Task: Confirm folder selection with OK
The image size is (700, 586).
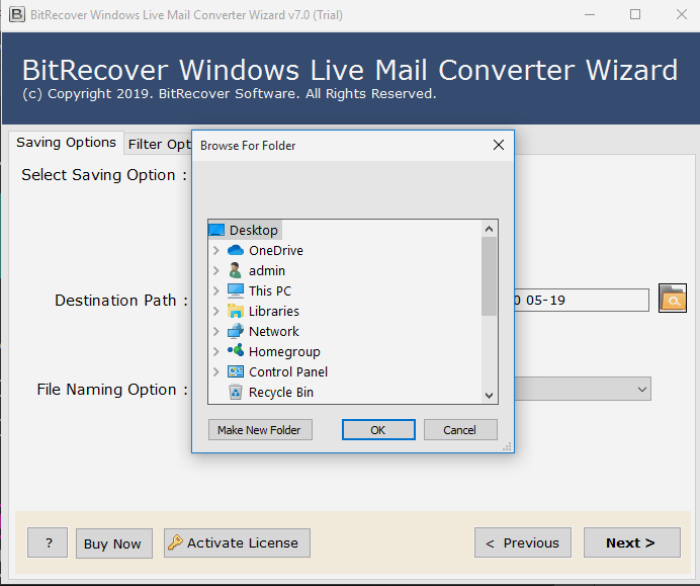Action: 379,429
